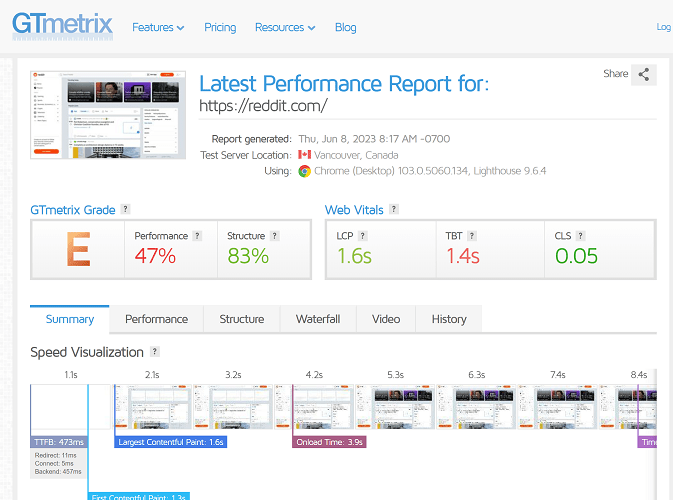Viewport: 673px width, 500px height.
Task: Click the GTmetrix Grade heading
Action: [73, 210]
